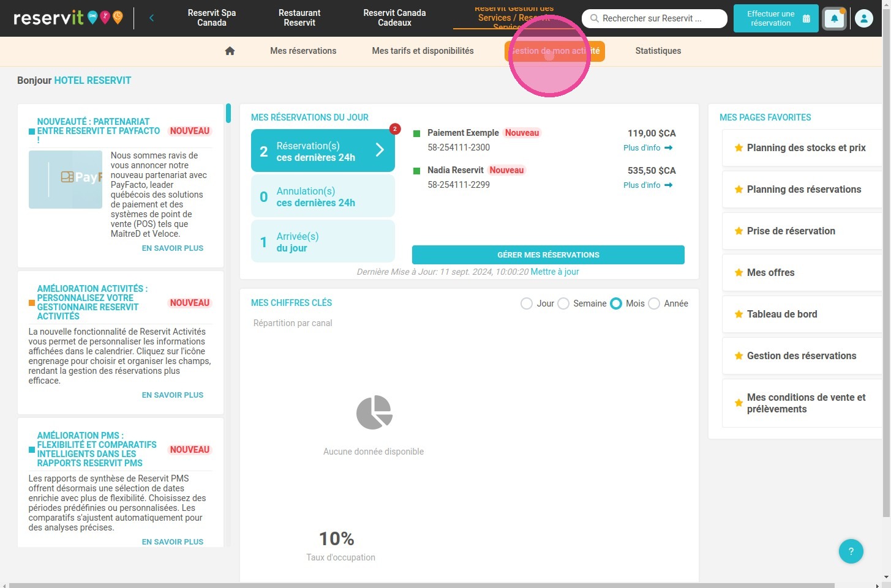Click the Mettre à jour link
The image size is (891, 588).
tap(555, 272)
